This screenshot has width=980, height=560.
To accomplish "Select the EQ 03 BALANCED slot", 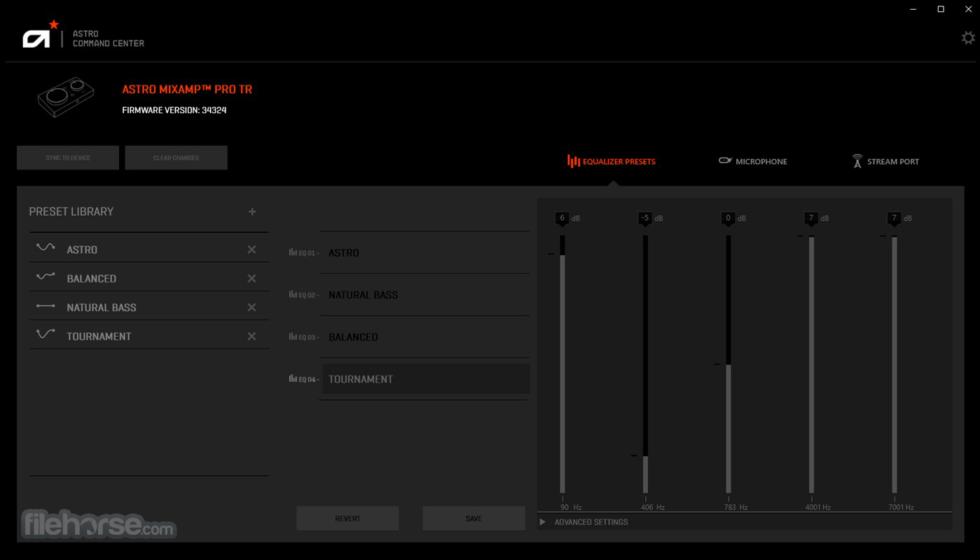I will (x=425, y=336).
